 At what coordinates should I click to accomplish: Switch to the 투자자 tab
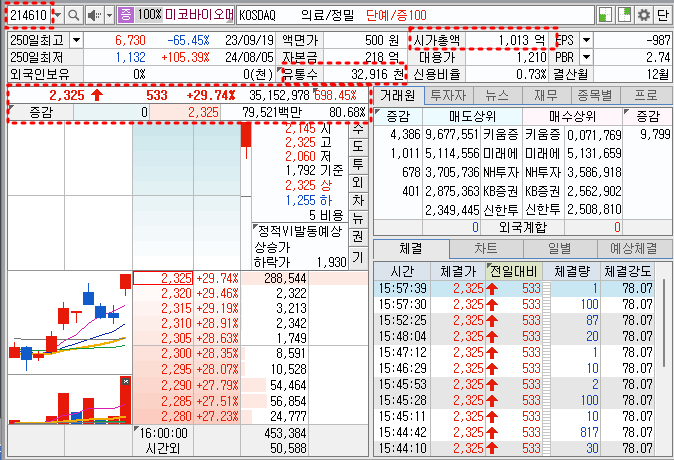click(x=448, y=95)
